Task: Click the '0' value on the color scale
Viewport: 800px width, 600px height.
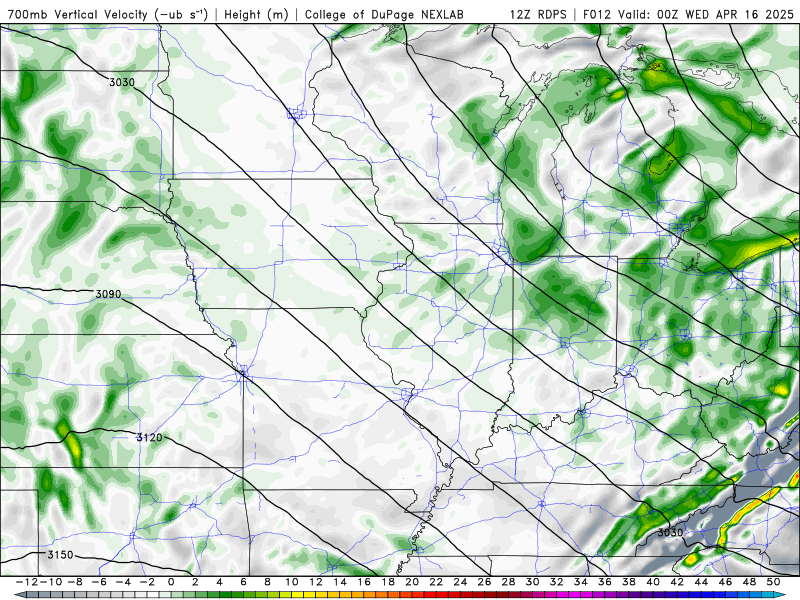Action: click(x=171, y=582)
